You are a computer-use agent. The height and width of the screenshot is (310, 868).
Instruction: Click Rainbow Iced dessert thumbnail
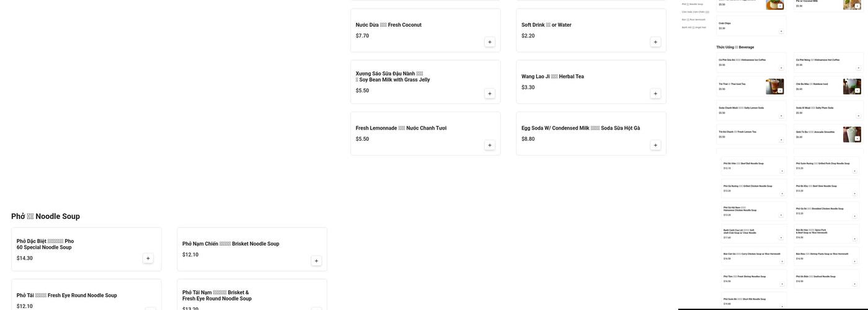click(852, 87)
